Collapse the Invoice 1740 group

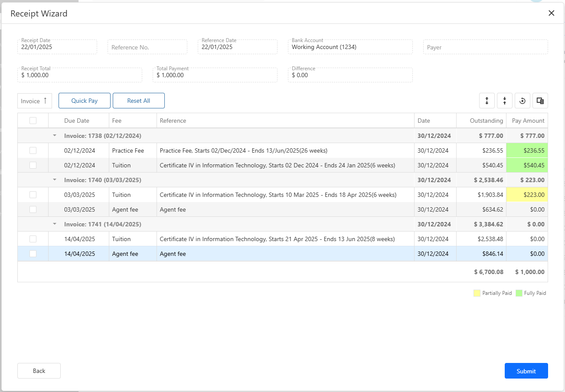[x=55, y=180]
